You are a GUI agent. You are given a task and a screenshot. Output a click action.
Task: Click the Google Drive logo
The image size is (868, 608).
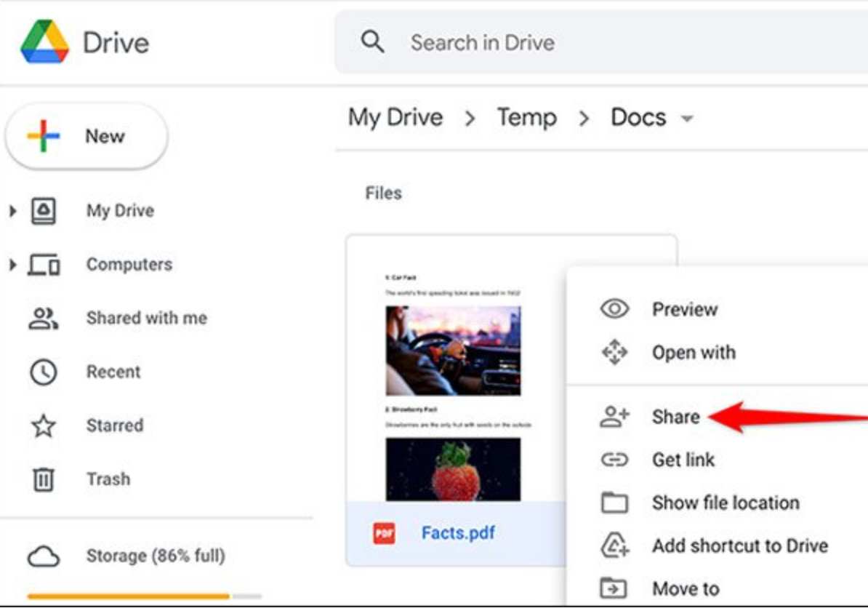pos(45,42)
